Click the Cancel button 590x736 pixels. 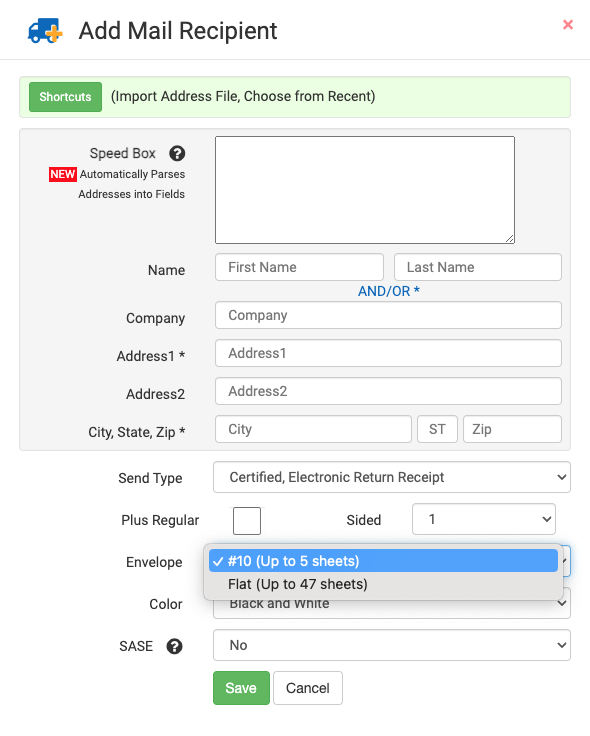point(308,688)
